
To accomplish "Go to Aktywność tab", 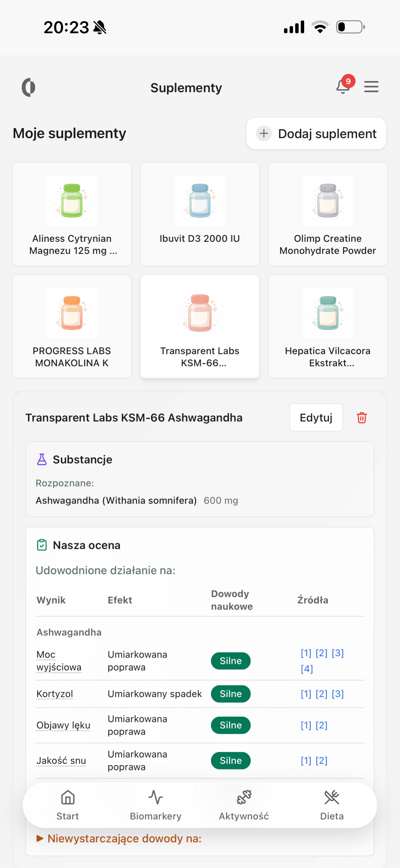I will point(244,805).
